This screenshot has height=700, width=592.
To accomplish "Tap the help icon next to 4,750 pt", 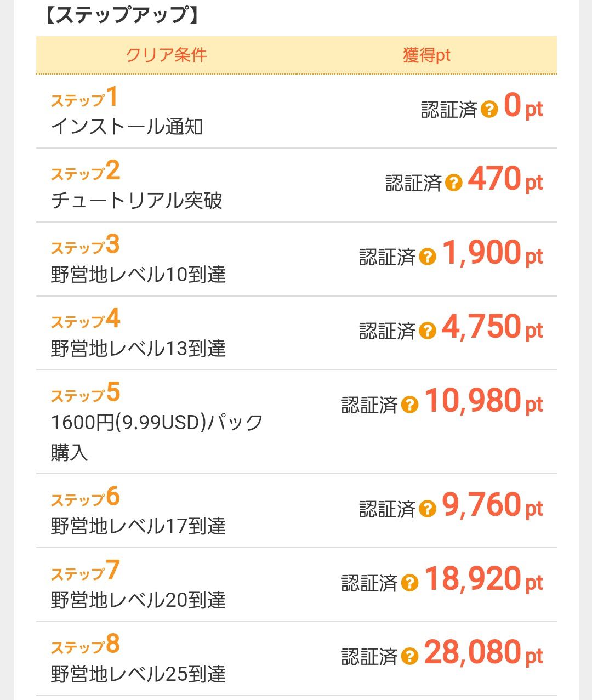I will pos(427,331).
